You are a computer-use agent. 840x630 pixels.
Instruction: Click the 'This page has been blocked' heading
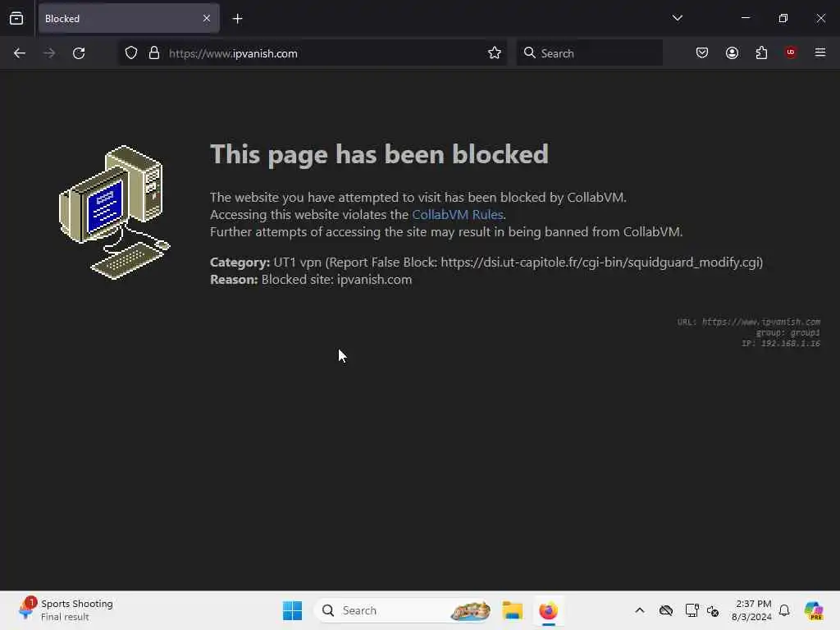click(x=379, y=154)
